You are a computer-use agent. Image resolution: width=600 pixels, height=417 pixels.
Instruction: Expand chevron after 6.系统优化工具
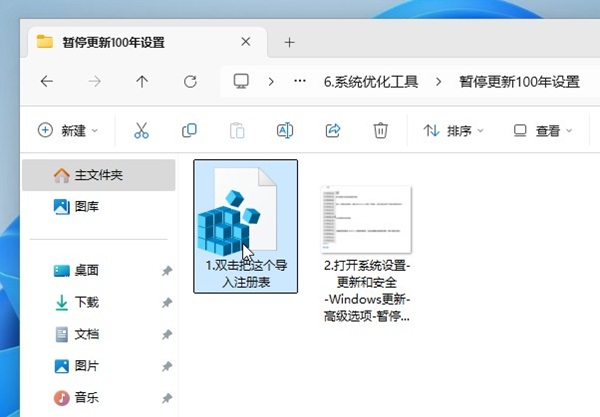click(x=439, y=81)
